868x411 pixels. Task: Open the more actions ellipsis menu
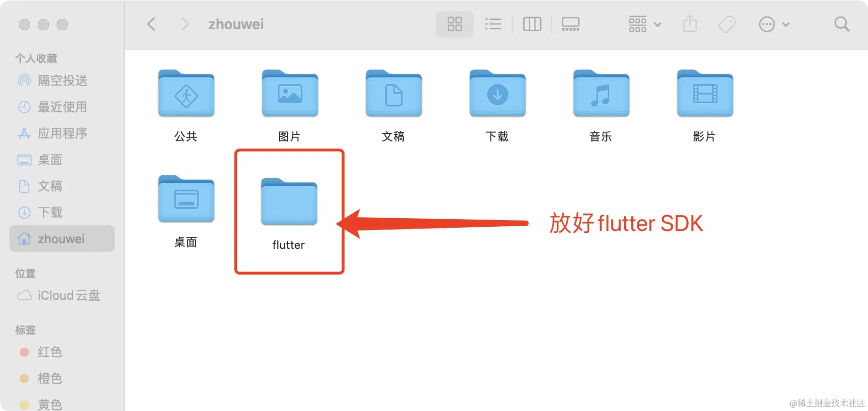coord(774,24)
